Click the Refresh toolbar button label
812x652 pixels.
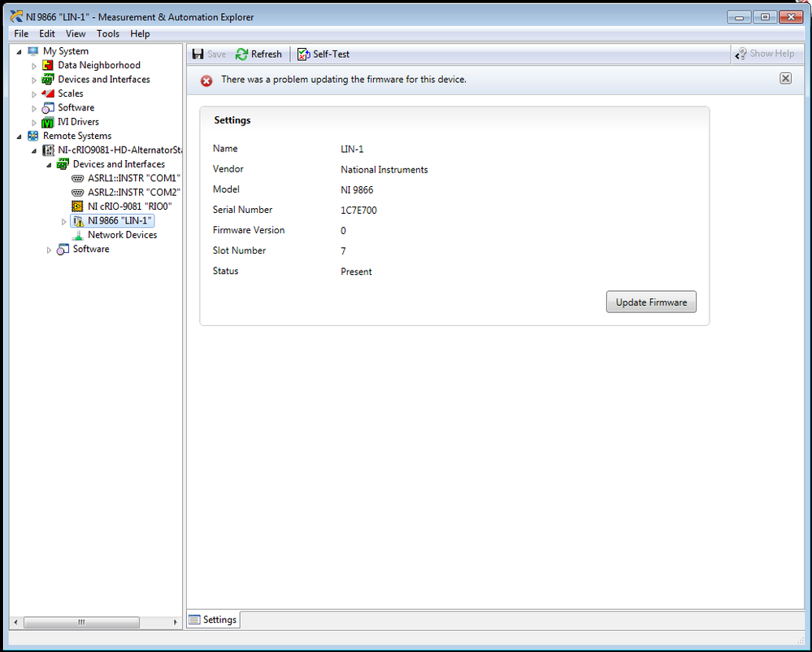[266, 54]
